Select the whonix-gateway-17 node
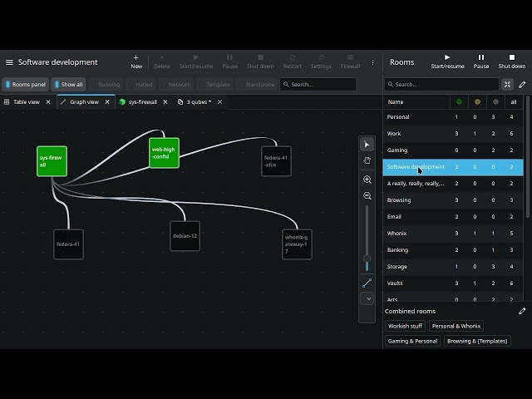The image size is (532, 399). [x=298, y=244]
